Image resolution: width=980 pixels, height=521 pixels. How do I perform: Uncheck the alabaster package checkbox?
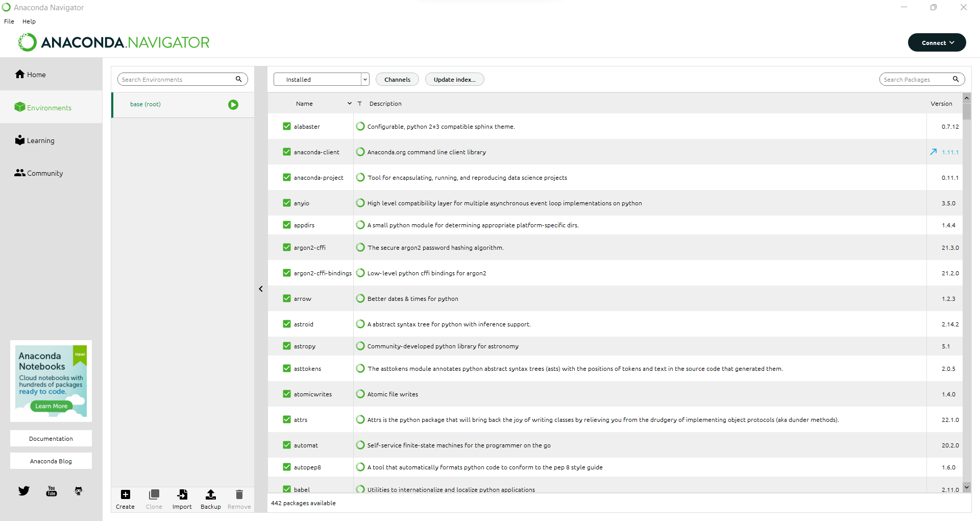(287, 126)
